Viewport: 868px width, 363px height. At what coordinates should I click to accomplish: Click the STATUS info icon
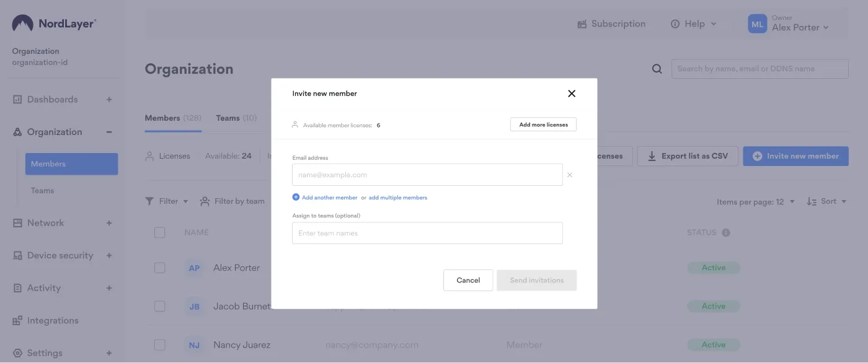(x=726, y=233)
